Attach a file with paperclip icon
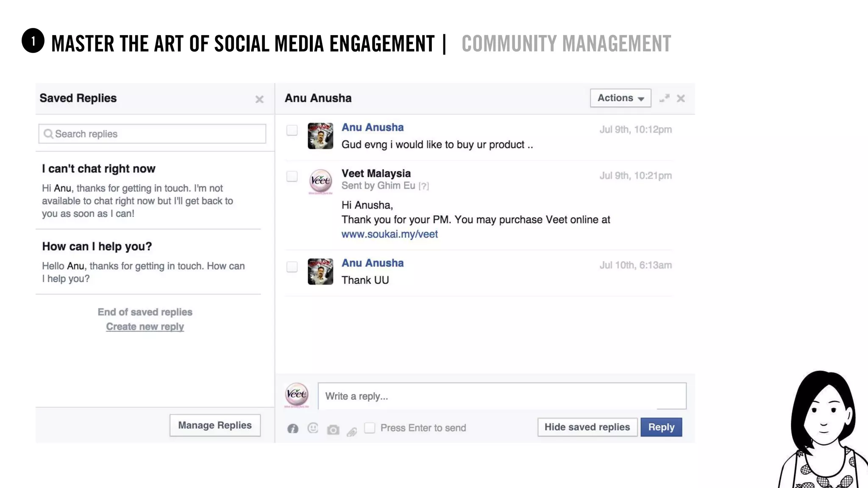Screen dimensions: 868x488 pos(352,432)
